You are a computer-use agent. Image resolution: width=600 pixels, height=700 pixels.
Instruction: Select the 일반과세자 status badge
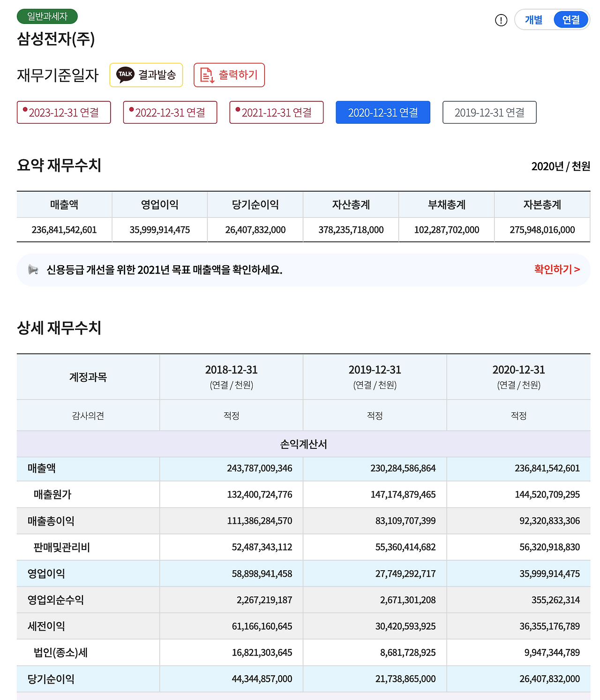pos(46,16)
